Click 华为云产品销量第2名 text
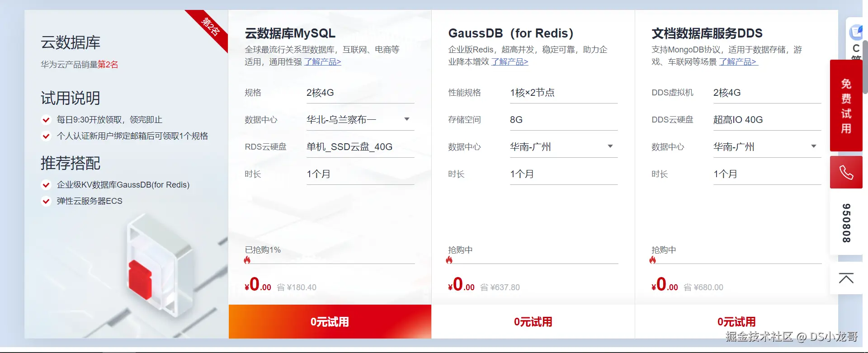Viewport: 868px width, 353px height. pyautogui.click(x=80, y=65)
